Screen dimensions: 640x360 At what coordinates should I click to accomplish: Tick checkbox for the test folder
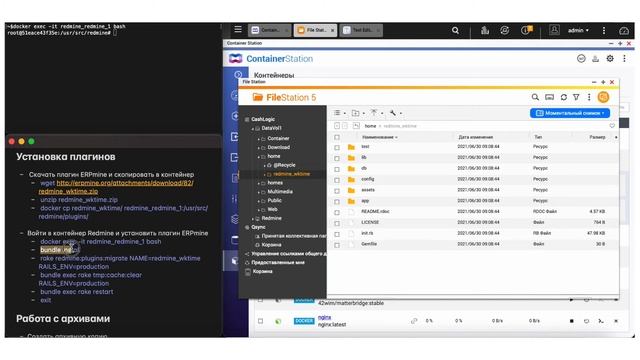coord(337,147)
